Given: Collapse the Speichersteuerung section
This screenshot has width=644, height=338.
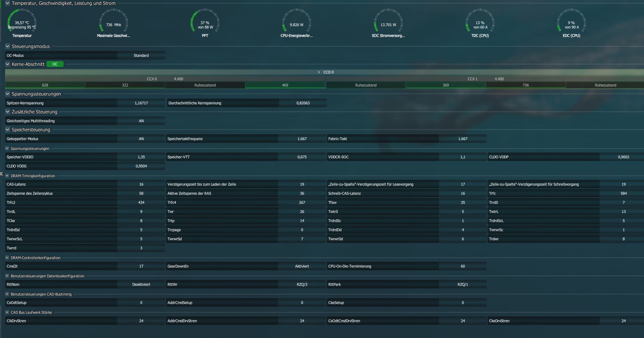Looking at the screenshot, I should pyautogui.click(x=8, y=129).
